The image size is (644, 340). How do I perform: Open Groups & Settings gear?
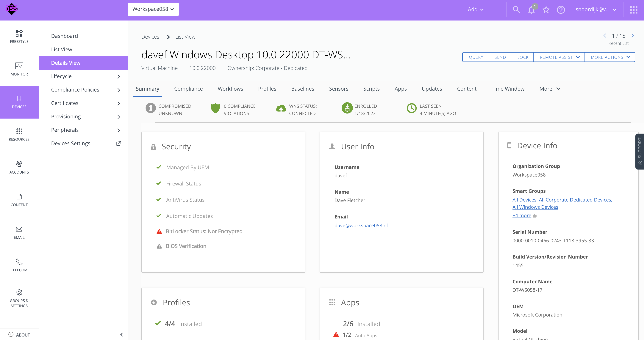point(19,292)
